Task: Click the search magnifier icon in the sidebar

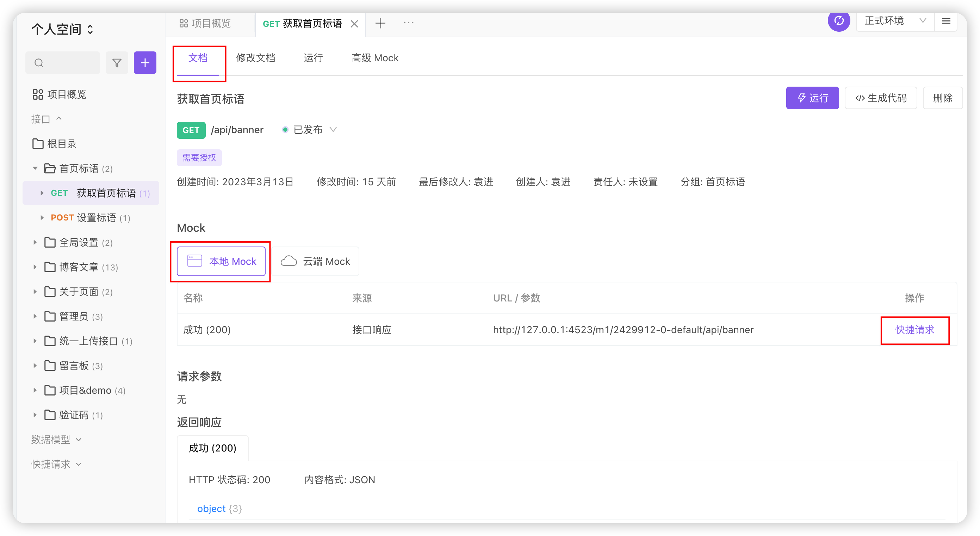Action: click(39, 63)
